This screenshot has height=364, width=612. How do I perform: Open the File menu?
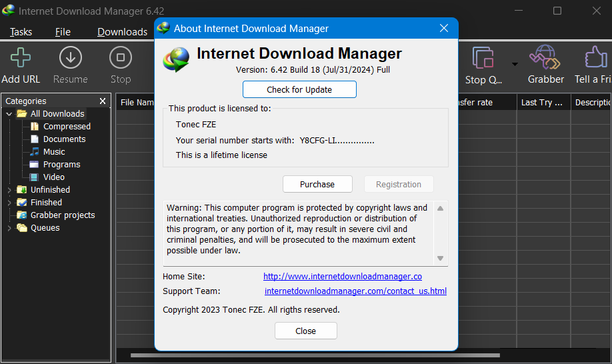tap(63, 32)
